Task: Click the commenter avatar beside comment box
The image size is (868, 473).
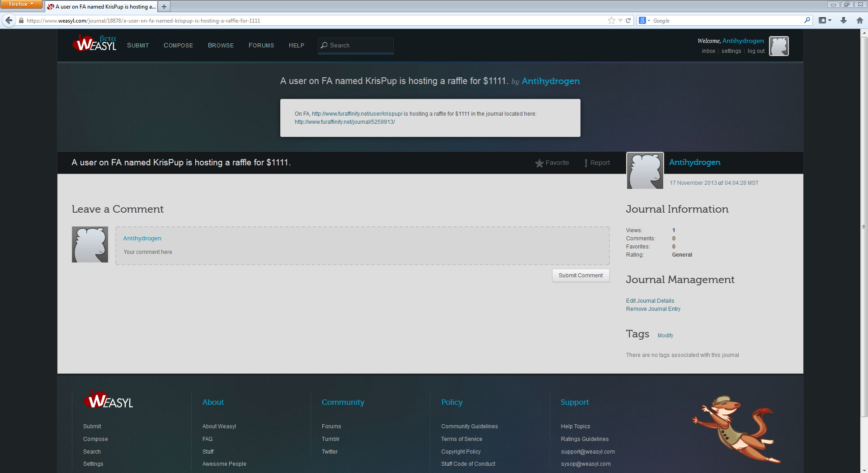Action: pos(90,244)
